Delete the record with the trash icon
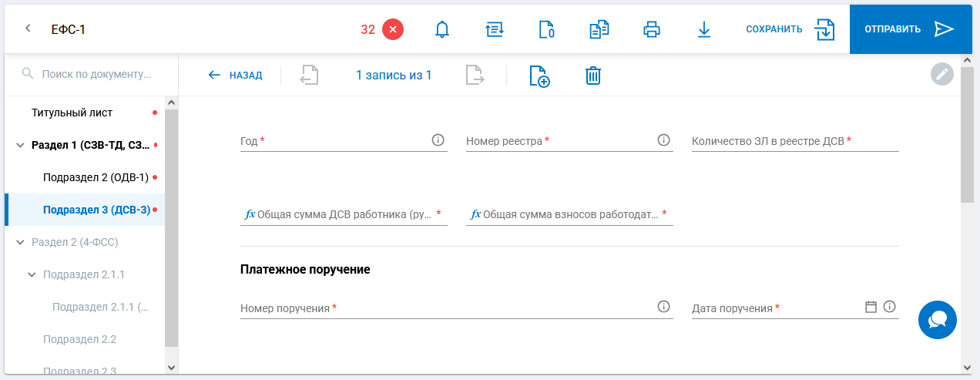Image resolution: width=980 pixels, height=380 pixels. [592, 76]
